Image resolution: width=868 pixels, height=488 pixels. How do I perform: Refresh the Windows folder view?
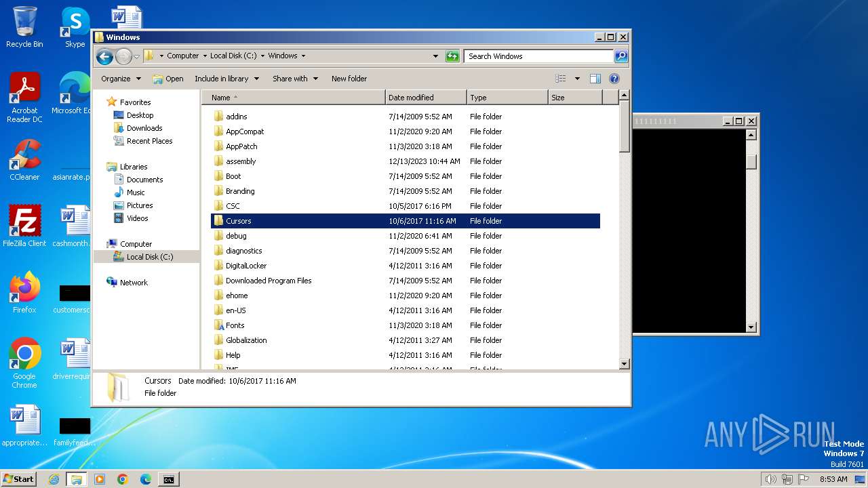click(x=452, y=56)
